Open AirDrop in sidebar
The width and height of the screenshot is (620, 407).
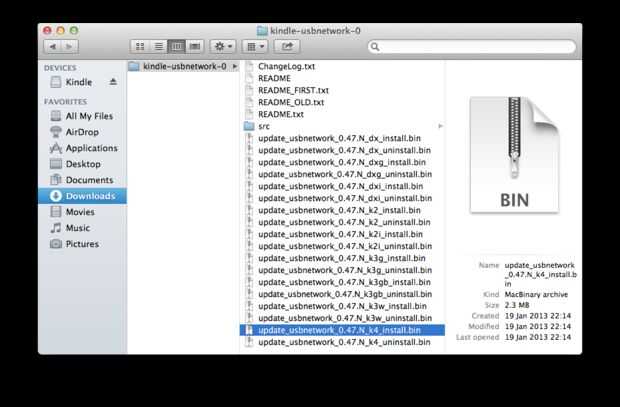pyautogui.click(x=82, y=132)
